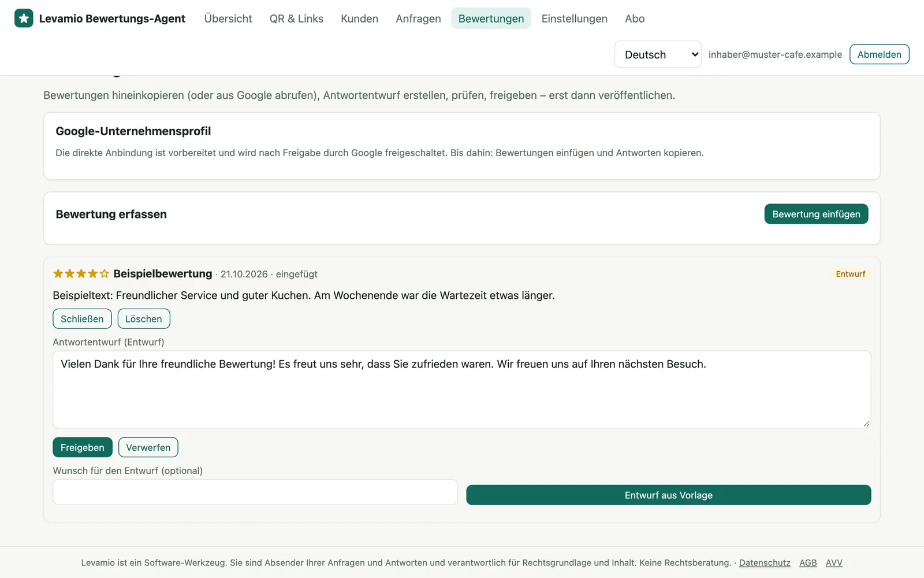Go to the Abo tab

[635, 18]
